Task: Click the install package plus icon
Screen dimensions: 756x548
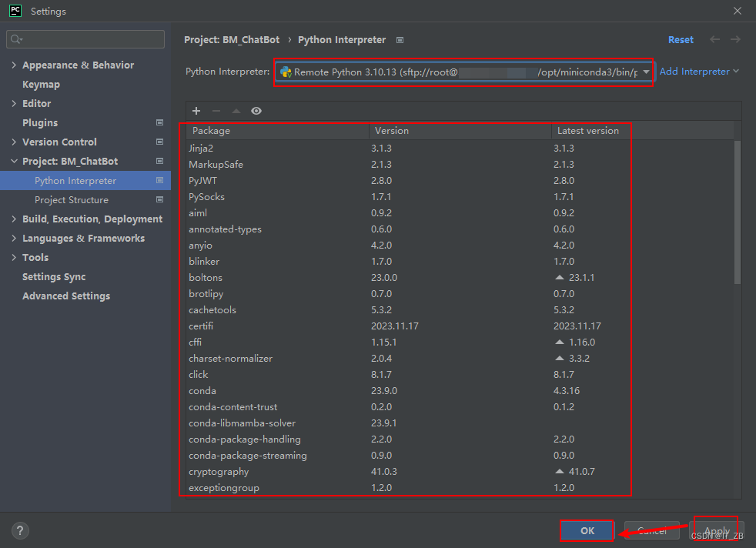Action: coord(196,111)
